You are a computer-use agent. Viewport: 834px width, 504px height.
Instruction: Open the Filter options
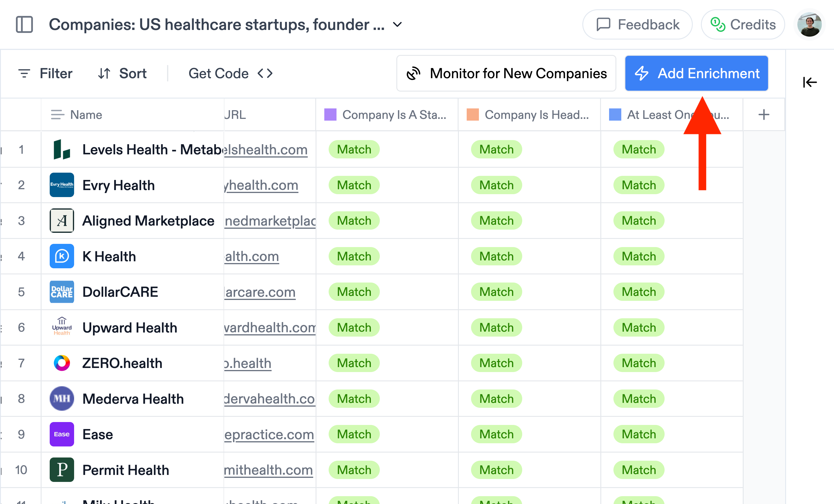click(45, 74)
